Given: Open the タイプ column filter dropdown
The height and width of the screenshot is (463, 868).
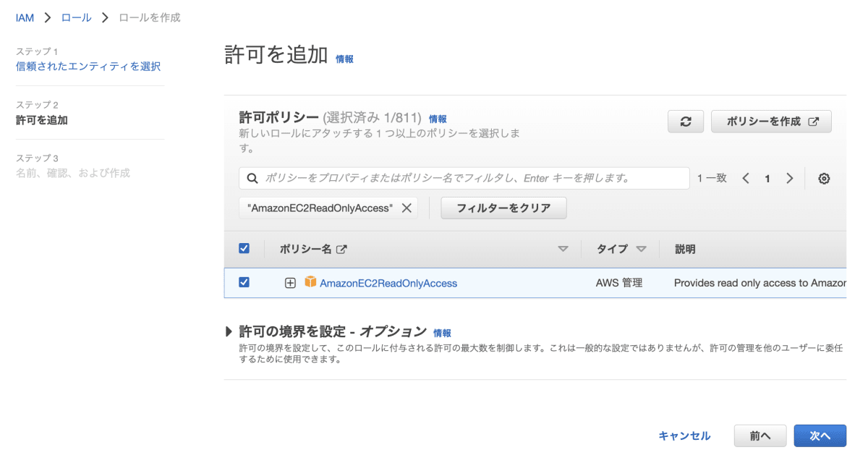Looking at the screenshot, I should pyautogui.click(x=641, y=248).
